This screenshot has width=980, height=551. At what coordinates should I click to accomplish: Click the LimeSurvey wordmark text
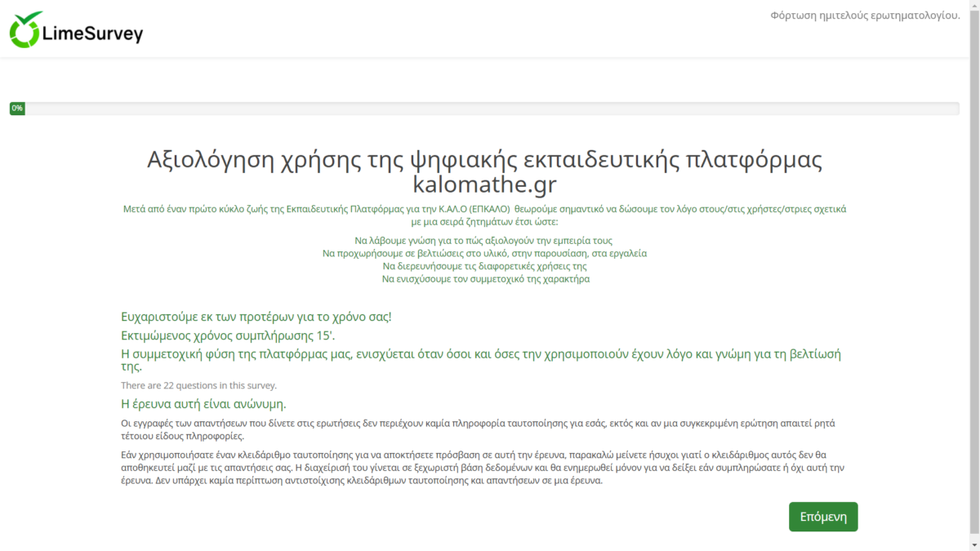[x=92, y=33]
